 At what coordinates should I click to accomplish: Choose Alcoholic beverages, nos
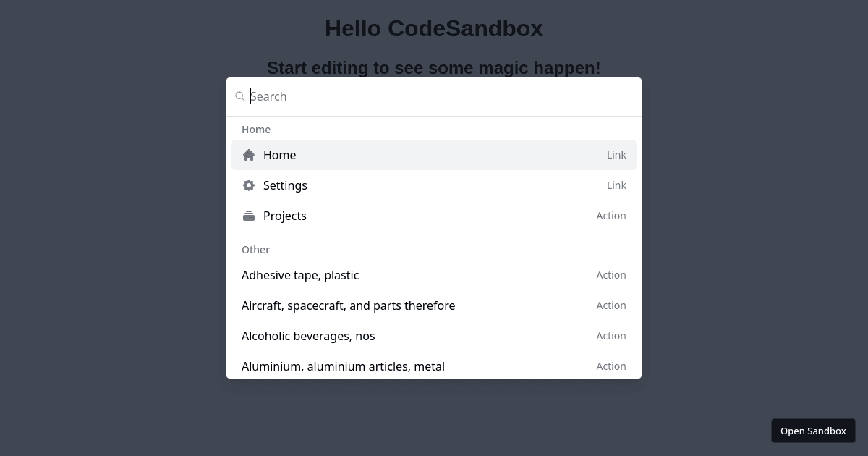(x=434, y=336)
